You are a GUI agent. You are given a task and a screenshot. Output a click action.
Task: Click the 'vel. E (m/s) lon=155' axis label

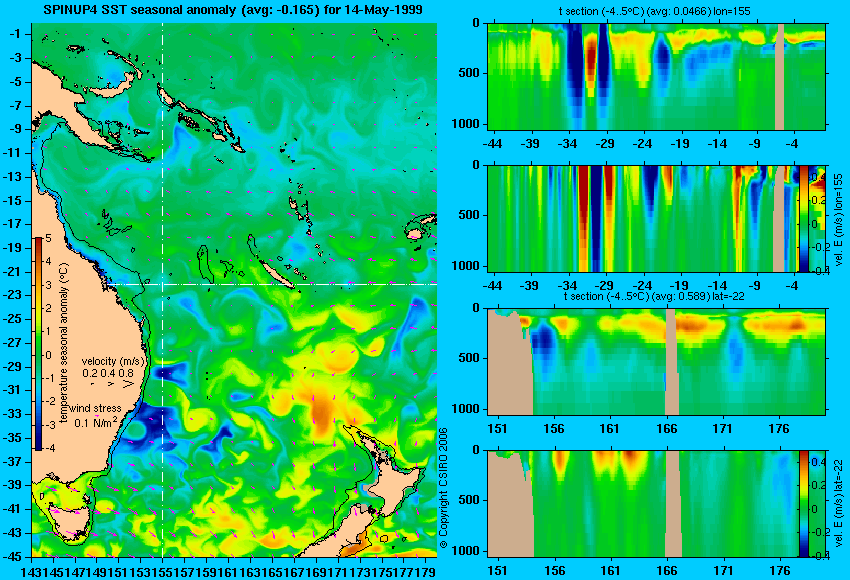pos(839,219)
